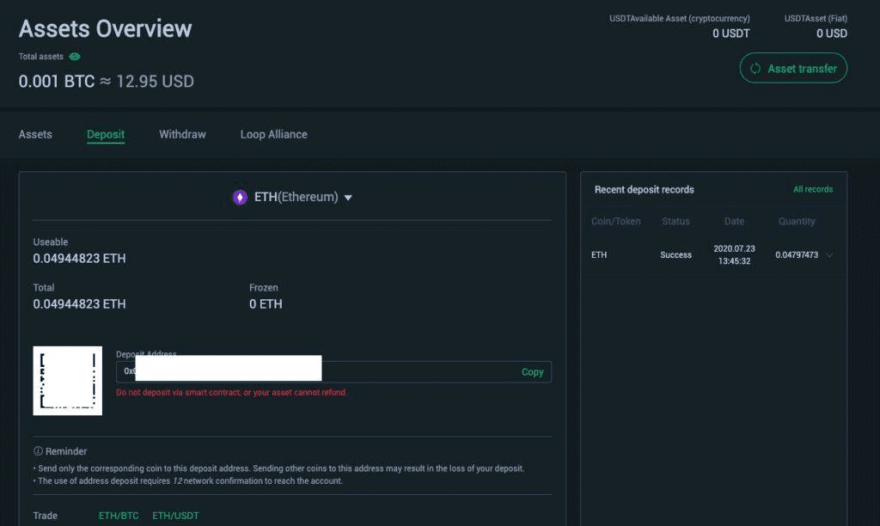Click the Coin/Token column header

coord(616,221)
